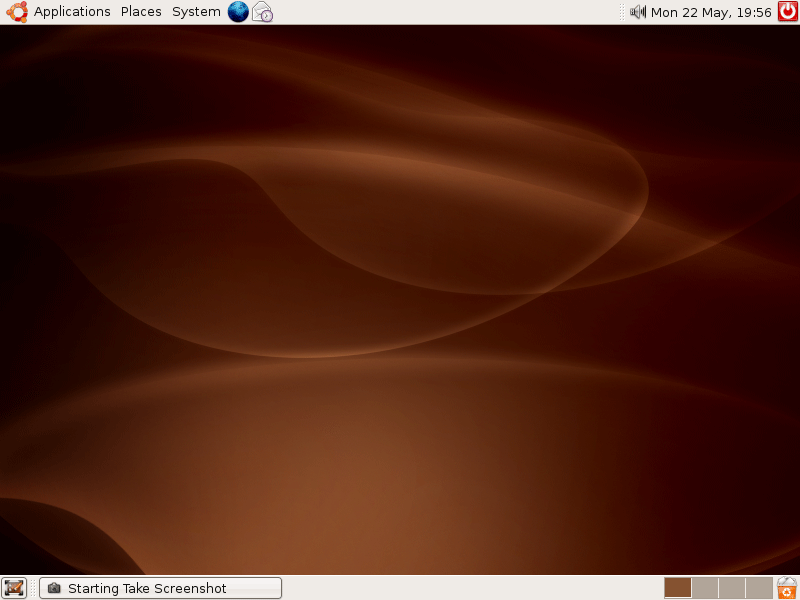The width and height of the screenshot is (800, 600).
Task: Click the Show Desktop button
Action: [x=14, y=588]
